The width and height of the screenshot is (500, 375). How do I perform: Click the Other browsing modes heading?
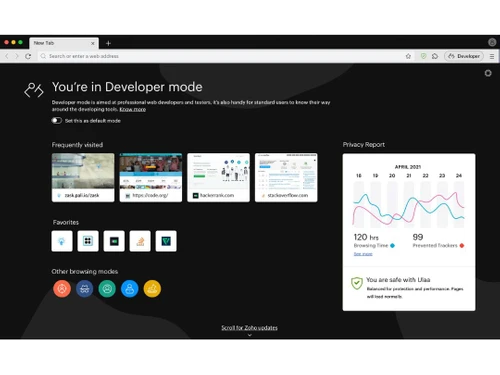coord(85,271)
